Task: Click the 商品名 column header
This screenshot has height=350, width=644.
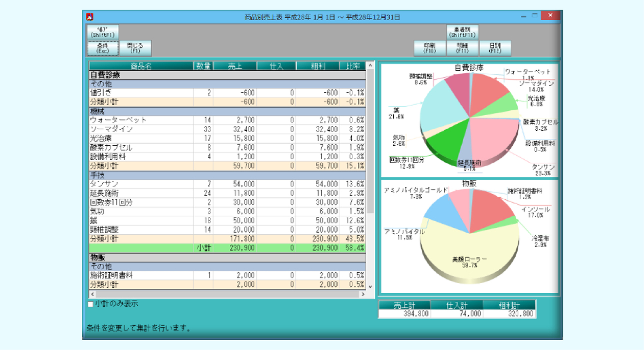Action: tap(141, 66)
